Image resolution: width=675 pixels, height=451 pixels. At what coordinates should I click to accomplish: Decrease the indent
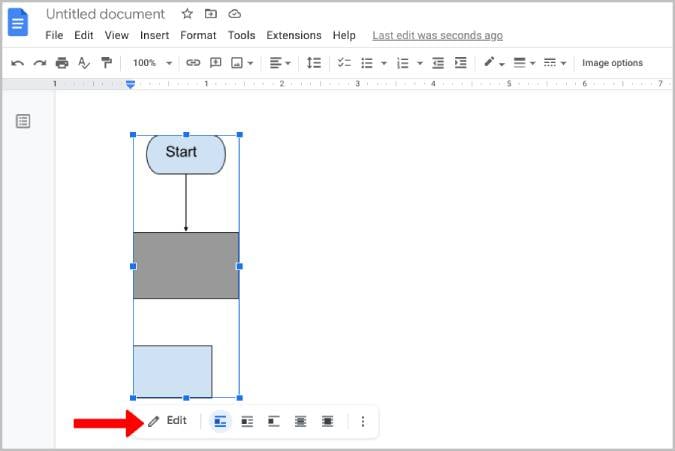[438, 63]
